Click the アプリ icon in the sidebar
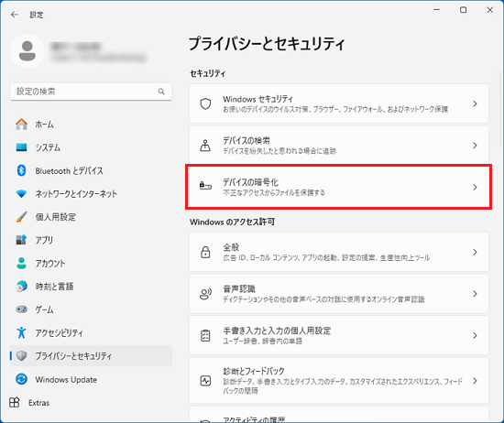 (x=22, y=240)
